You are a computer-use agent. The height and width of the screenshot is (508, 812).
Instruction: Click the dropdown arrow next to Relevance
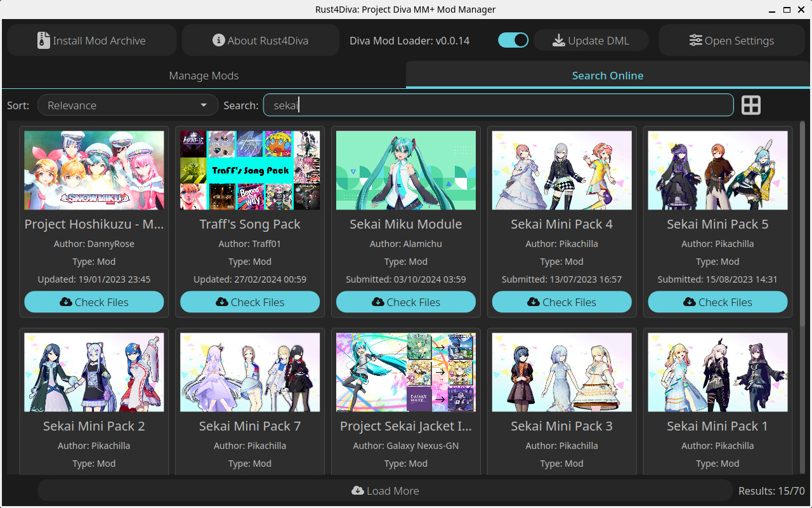[204, 105]
